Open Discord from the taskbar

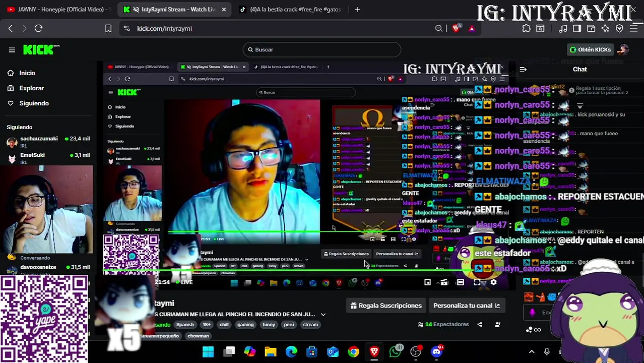click(x=437, y=351)
